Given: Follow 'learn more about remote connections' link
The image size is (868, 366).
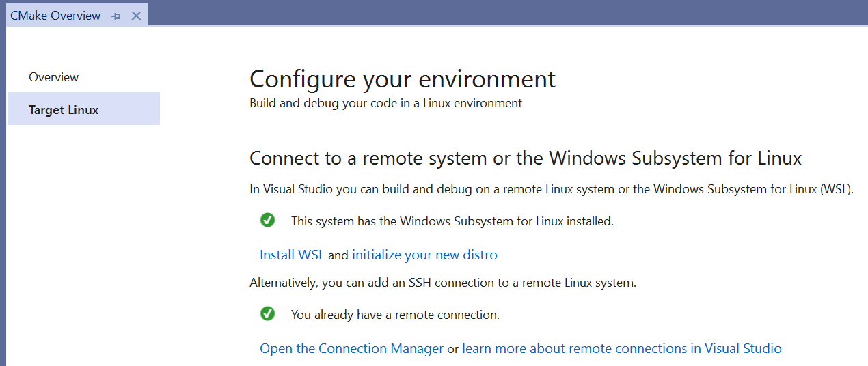Looking at the screenshot, I should point(621,349).
